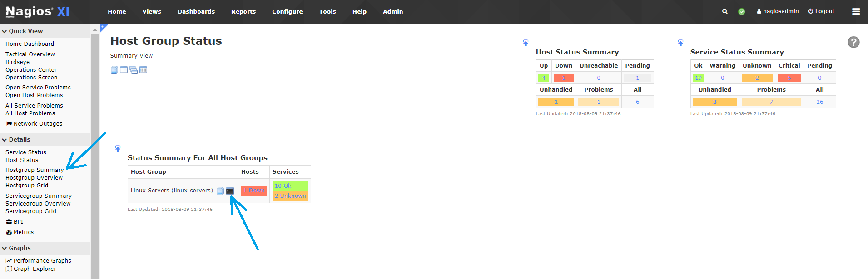Click the gray help question mark icon
Screen dimensions: 868x279
coord(853,42)
